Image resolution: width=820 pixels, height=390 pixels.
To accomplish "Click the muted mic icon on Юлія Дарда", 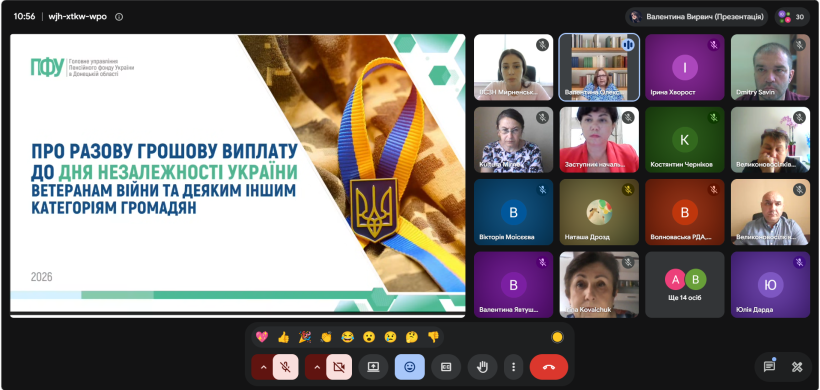I will click(799, 262).
